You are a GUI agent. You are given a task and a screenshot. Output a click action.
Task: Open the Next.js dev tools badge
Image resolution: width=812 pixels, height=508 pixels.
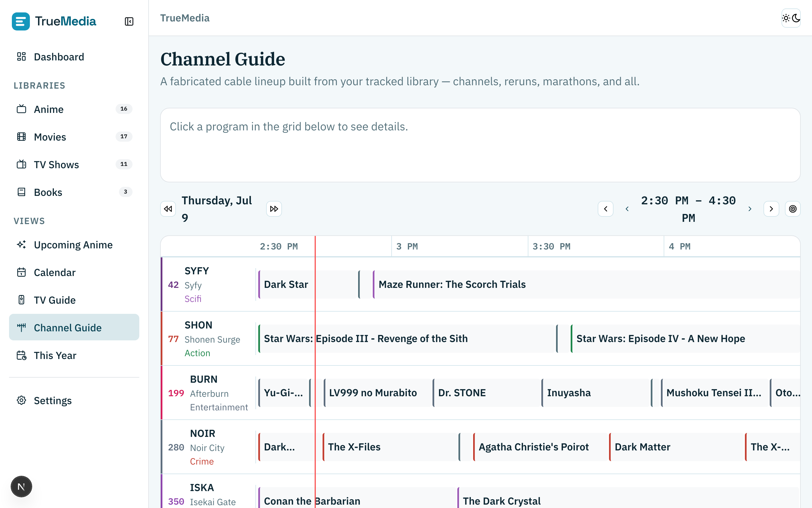click(21, 487)
